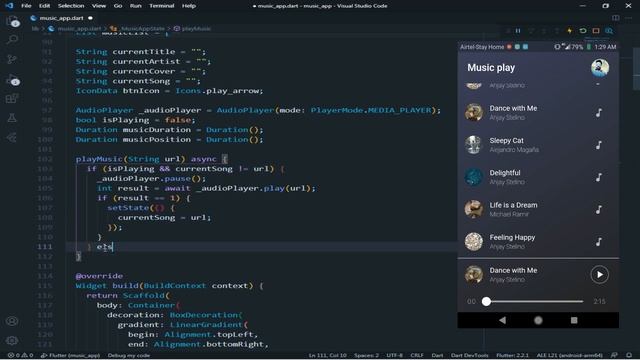This screenshot has width=640, height=360.
Task: Open the Source Control view
Action: tap(12, 59)
